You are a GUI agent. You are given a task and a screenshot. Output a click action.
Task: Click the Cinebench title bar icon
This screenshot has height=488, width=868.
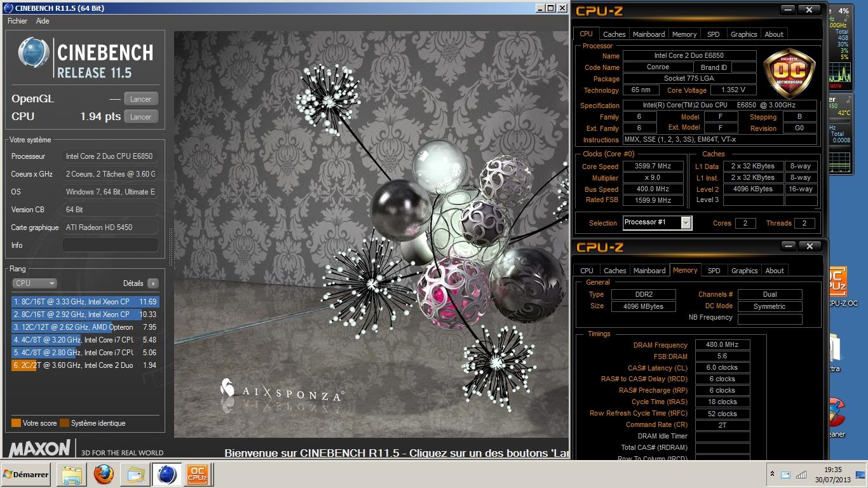pos(8,8)
